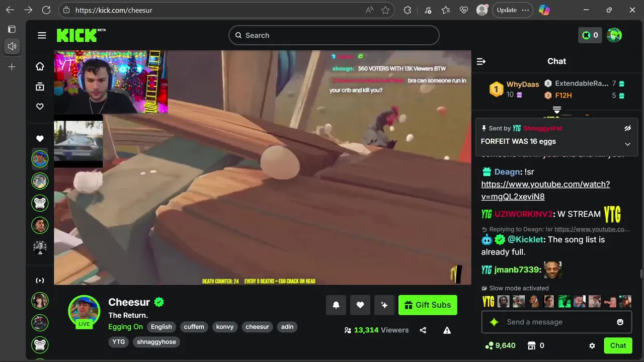Open browser Read Aloud icon

tap(370, 10)
